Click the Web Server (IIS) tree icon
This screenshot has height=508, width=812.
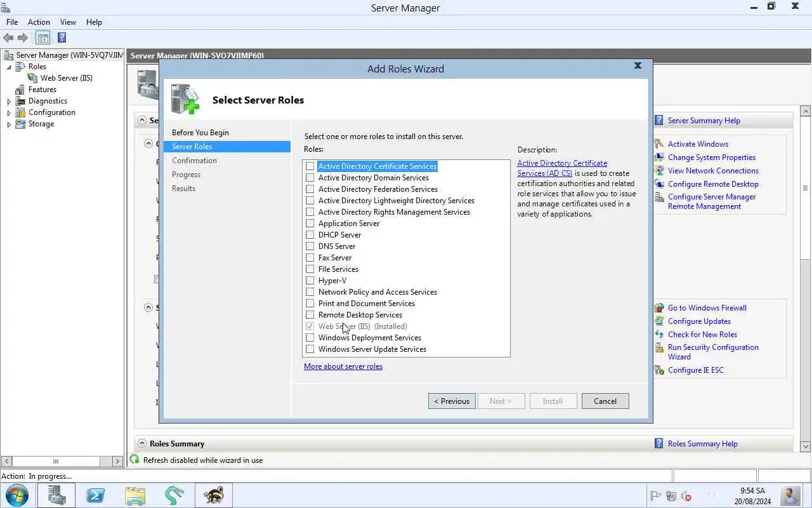click(x=32, y=78)
